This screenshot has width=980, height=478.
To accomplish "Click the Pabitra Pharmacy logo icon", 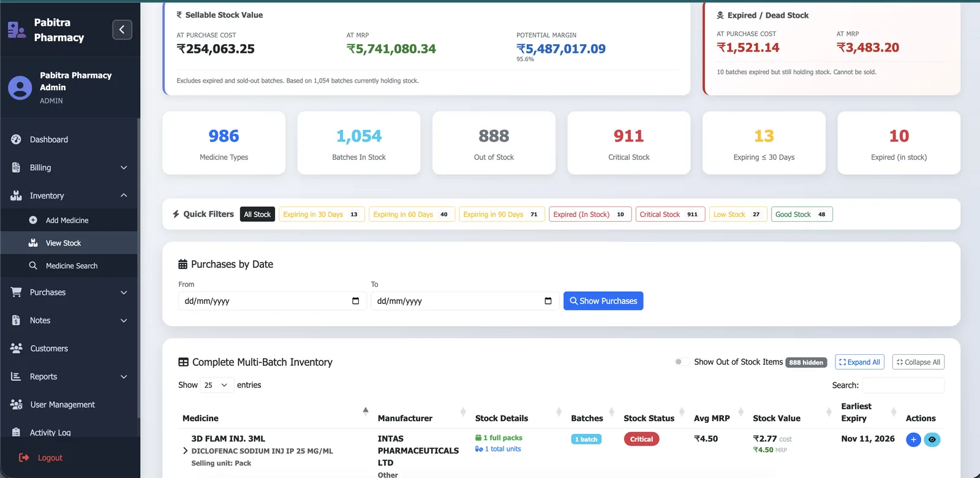I will (17, 30).
